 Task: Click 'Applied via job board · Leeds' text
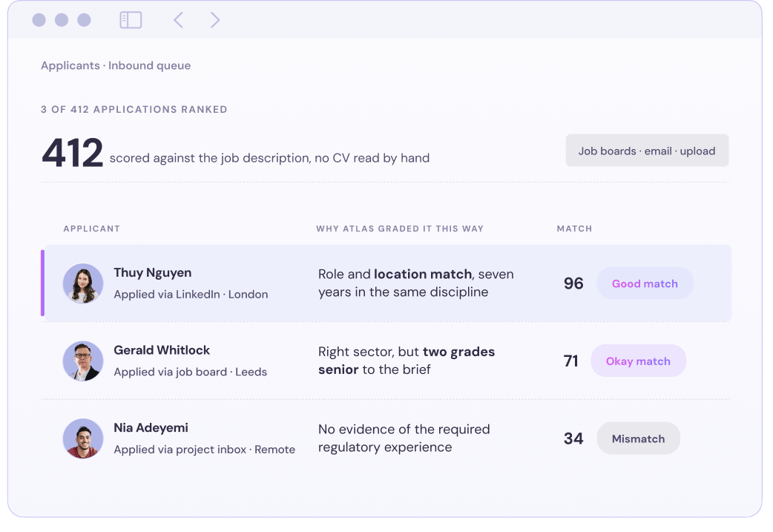coord(191,372)
